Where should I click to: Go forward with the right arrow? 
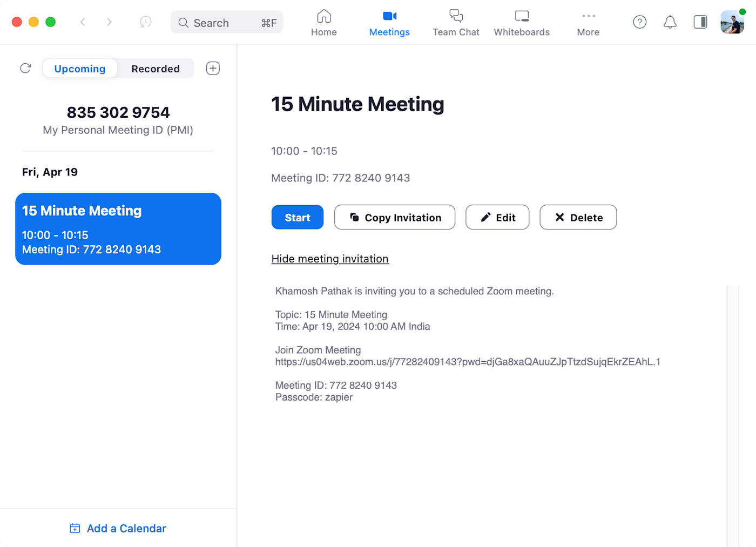(109, 22)
